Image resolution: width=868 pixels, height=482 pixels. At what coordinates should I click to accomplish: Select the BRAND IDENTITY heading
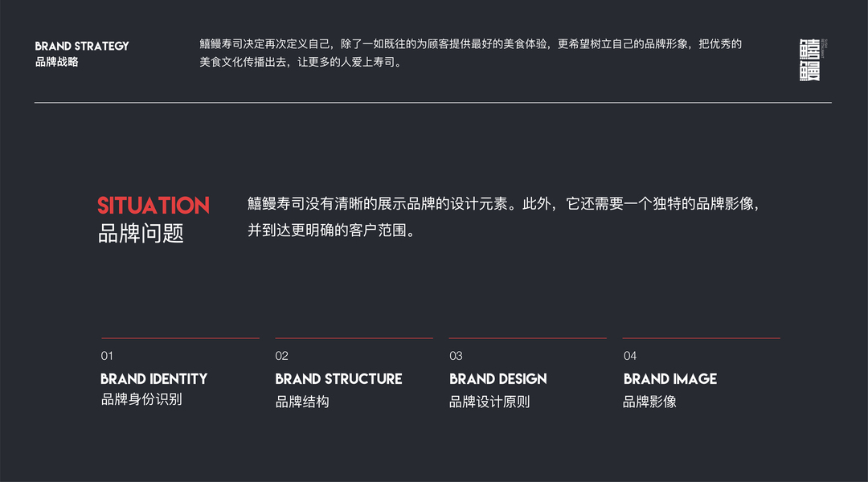point(154,379)
